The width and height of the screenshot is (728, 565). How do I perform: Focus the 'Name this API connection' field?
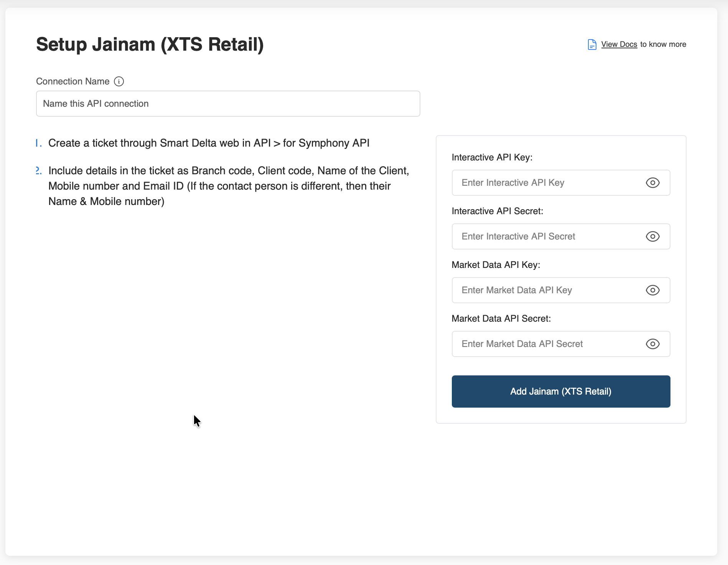[x=228, y=104]
